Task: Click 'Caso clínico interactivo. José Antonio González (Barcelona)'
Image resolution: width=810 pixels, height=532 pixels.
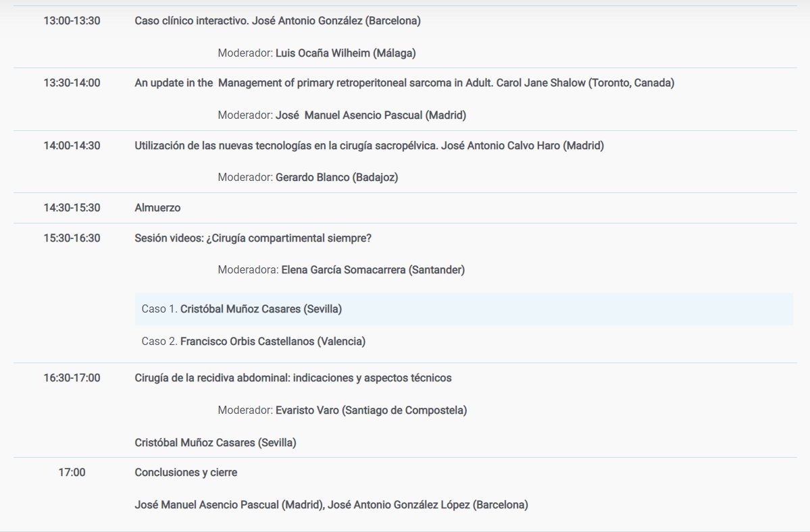Action: point(278,21)
